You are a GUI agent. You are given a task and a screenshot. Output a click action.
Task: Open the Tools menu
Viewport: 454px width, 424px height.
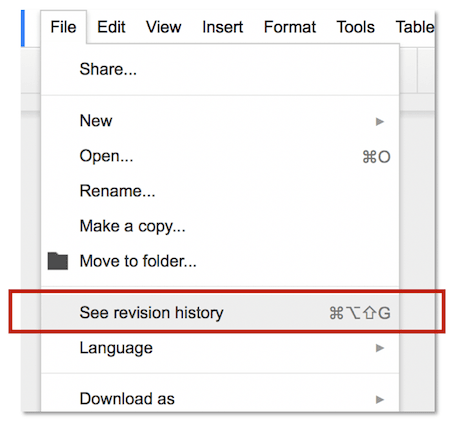(x=355, y=27)
